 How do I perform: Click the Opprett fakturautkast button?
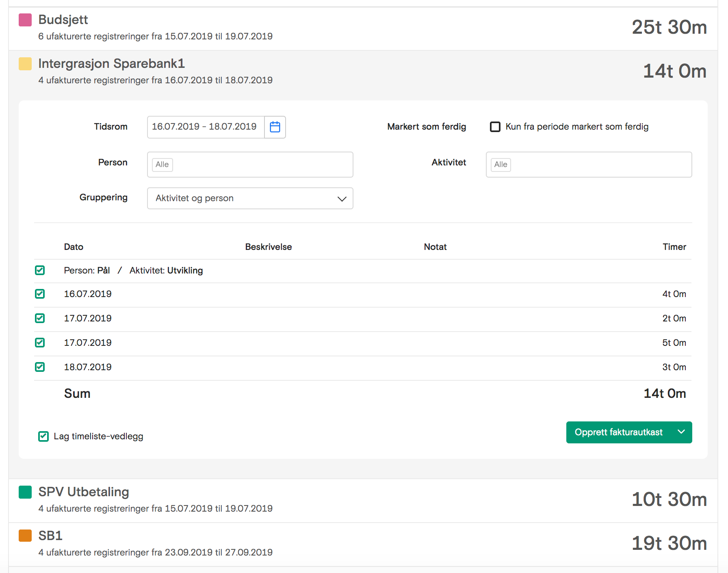(619, 432)
